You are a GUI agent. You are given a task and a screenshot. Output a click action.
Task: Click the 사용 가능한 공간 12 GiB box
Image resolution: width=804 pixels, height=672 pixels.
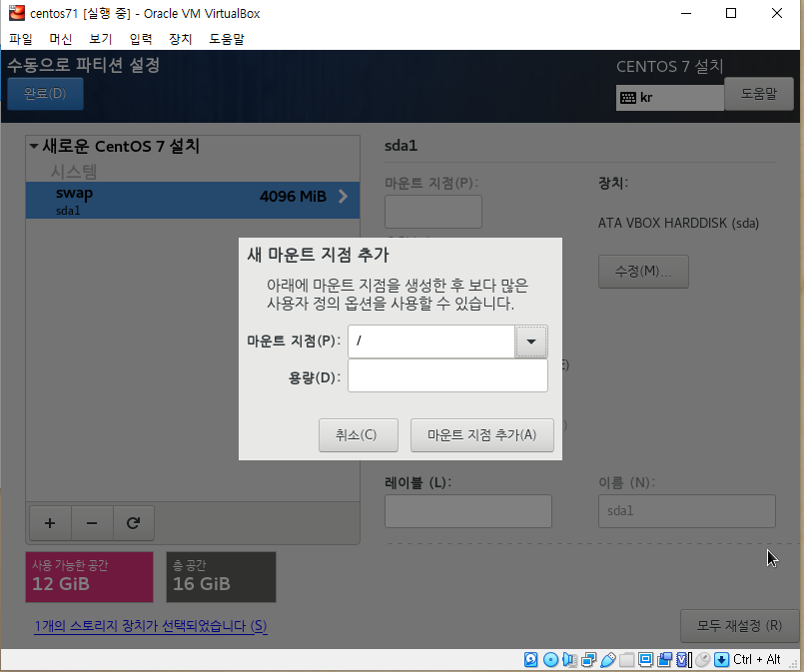(89, 577)
